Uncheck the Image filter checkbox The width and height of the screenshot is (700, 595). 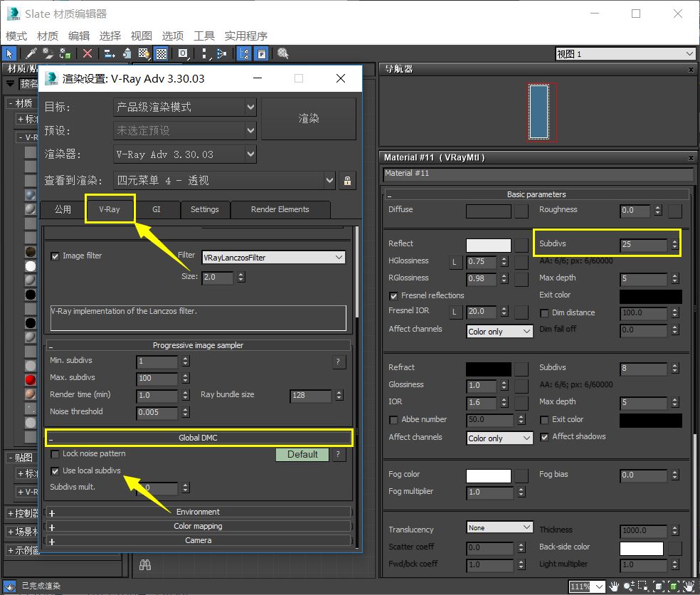(55, 256)
